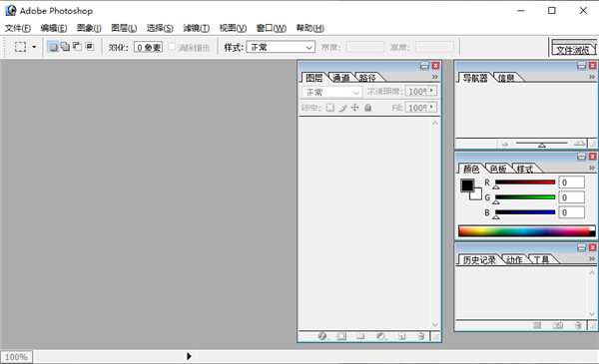Click the add layer style icon
The width and height of the screenshot is (599, 364).
[322, 336]
